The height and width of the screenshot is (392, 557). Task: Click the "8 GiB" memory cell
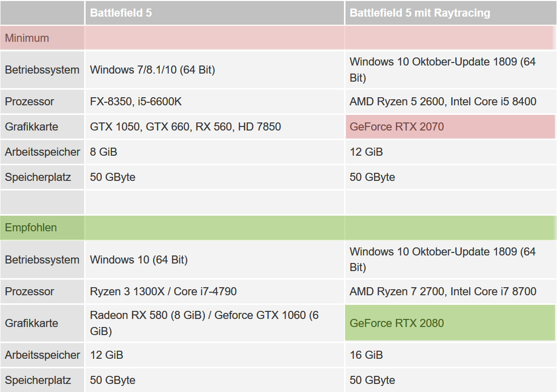pos(103,152)
